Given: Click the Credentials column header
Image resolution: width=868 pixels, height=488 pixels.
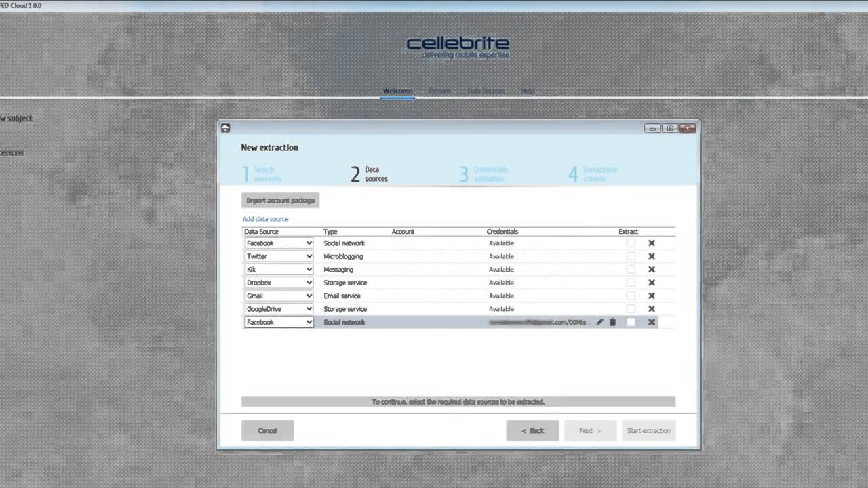Looking at the screenshot, I should [x=502, y=232].
